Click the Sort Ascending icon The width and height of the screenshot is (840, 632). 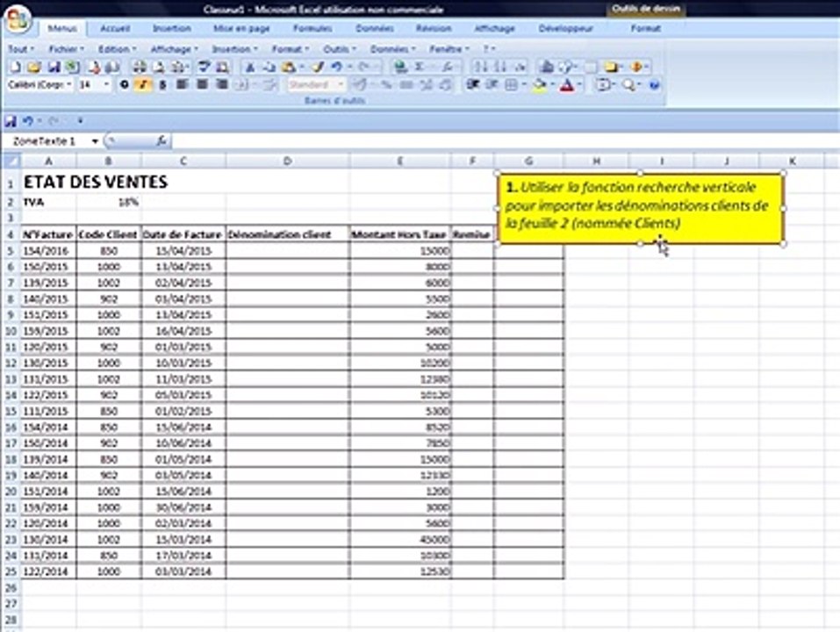click(480, 67)
